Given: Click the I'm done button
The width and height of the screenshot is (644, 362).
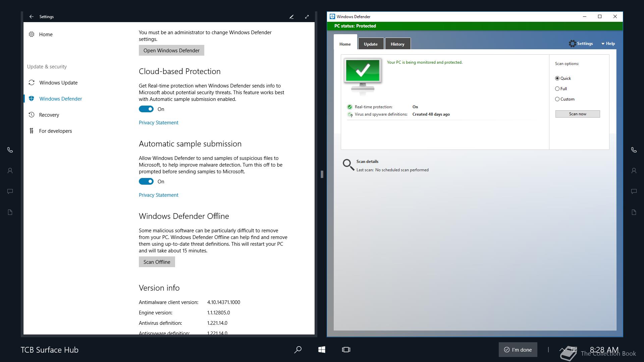Looking at the screenshot, I should (x=518, y=350).
